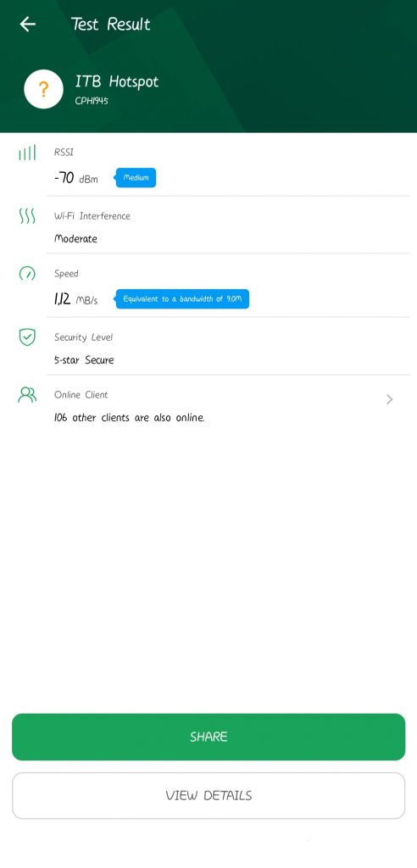This screenshot has width=417, height=868.
Task: Open VIEW DETAILS
Action: pyautogui.click(x=208, y=795)
